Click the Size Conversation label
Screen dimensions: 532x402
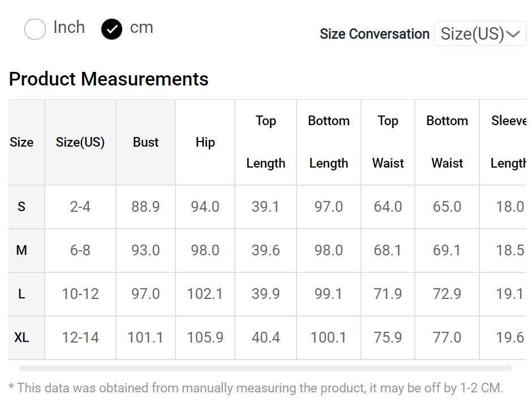[374, 34]
